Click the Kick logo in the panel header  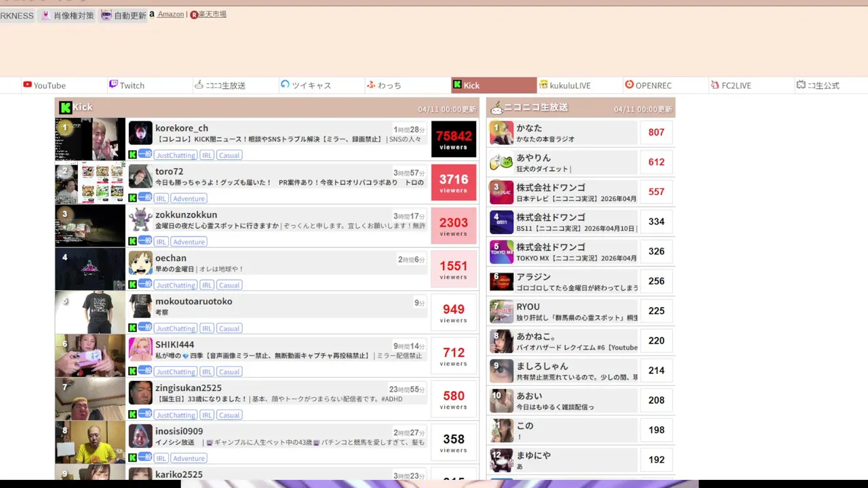[65, 107]
